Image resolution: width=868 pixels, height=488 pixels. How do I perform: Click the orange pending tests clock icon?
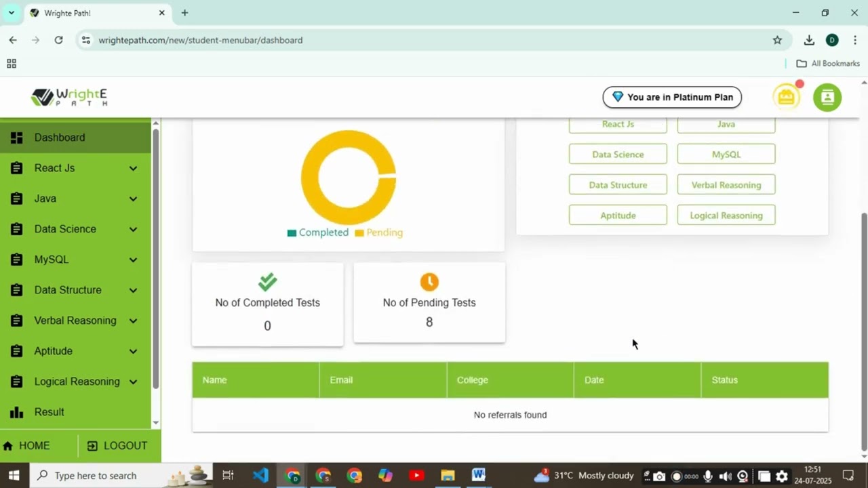(x=429, y=281)
